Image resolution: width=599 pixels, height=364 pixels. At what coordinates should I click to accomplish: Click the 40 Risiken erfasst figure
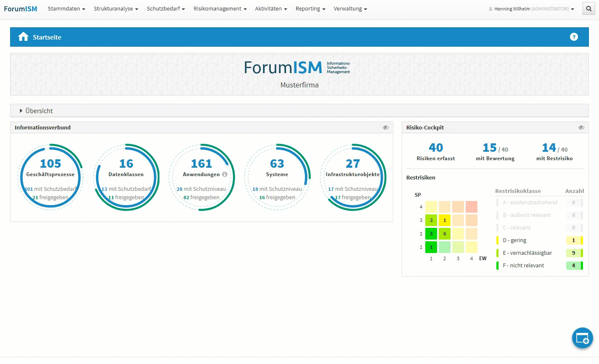435,148
